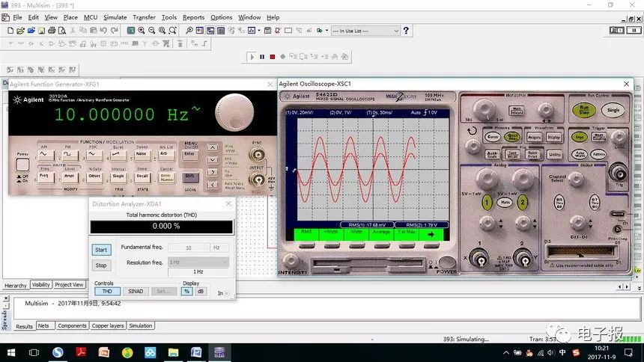644x362 pixels.
Task: Open the In Use List dropdown
Action: (365, 31)
